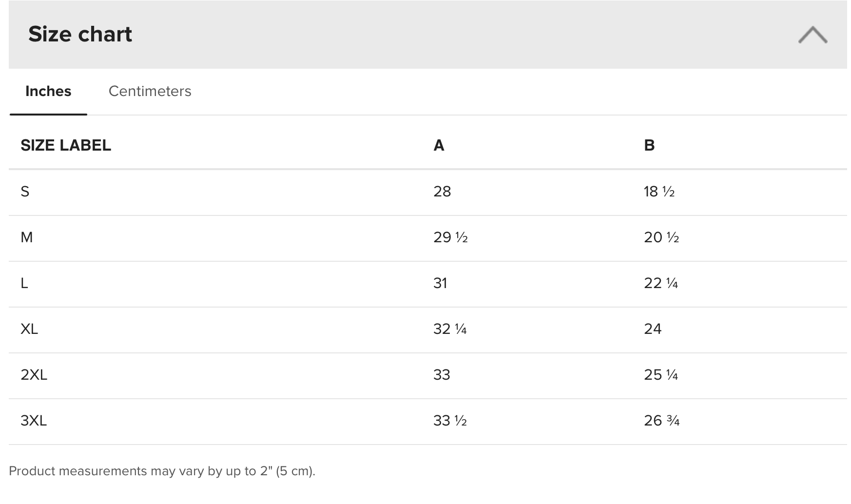This screenshot has height=504, width=851.
Task: Collapse the Size chart chevron arrow
Action: [x=812, y=35]
